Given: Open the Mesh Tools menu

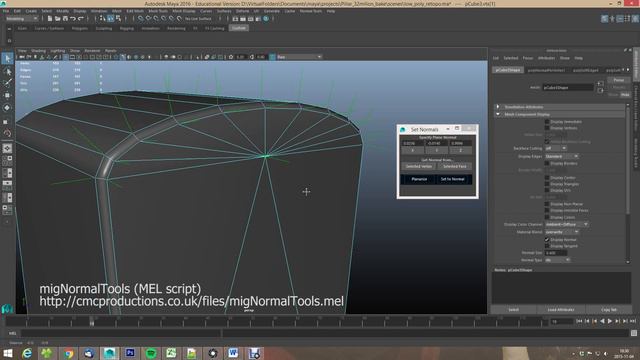Looking at the screenshot, I should 158,11.
